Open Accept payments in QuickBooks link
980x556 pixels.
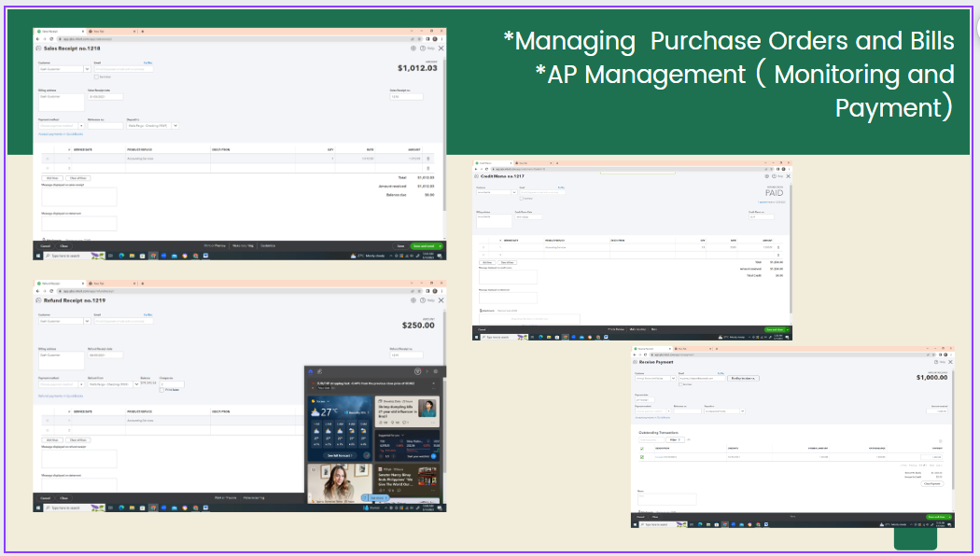[x=61, y=133]
